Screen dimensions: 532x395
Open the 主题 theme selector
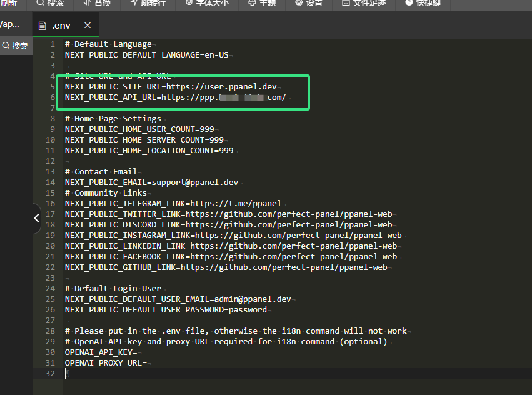pos(252,3)
